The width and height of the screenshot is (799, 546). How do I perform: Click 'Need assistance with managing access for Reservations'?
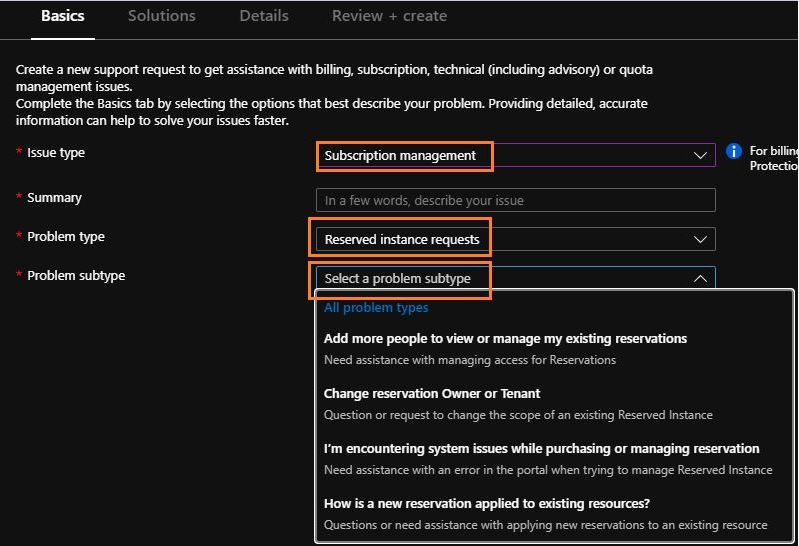pos(470,360)
